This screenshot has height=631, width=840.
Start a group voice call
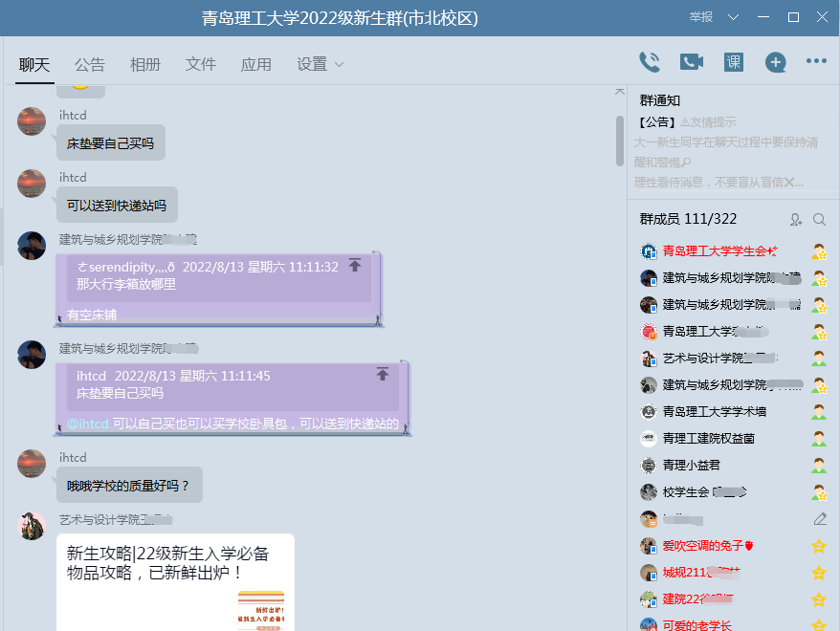[650, 62]
